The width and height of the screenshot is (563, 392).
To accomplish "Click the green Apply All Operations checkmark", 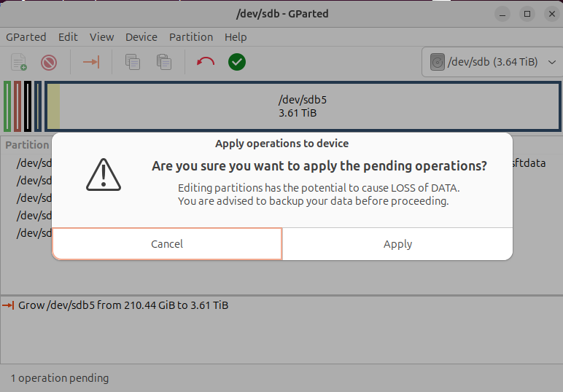I will pyautogui.click(x=237, y=62).
